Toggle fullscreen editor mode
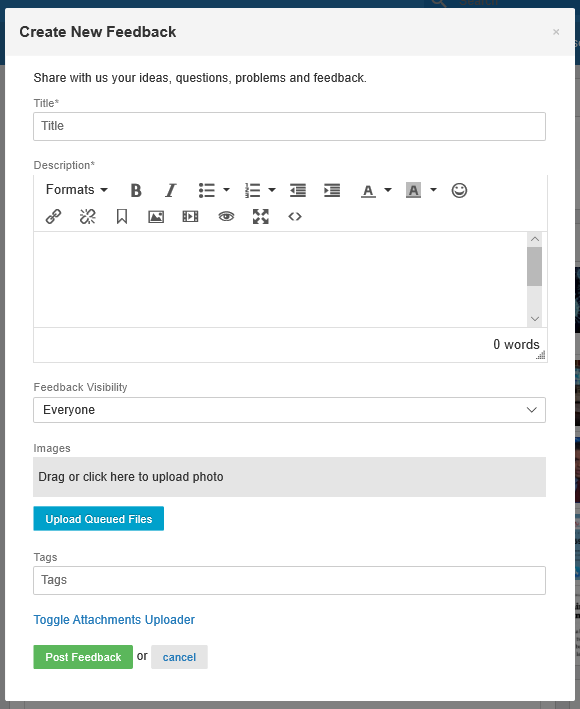The image size is (580, 709). (261, 217)
